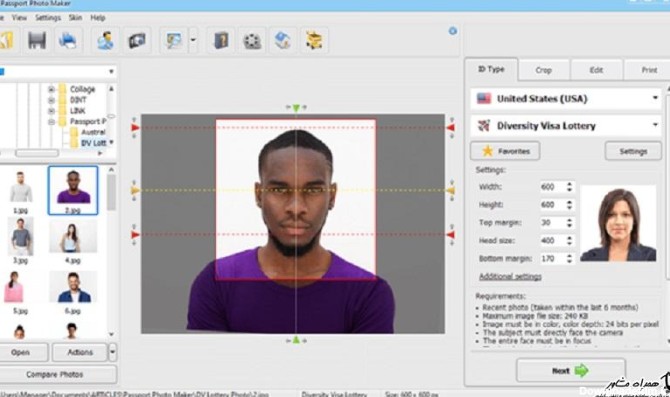Click the Next button

570,371
